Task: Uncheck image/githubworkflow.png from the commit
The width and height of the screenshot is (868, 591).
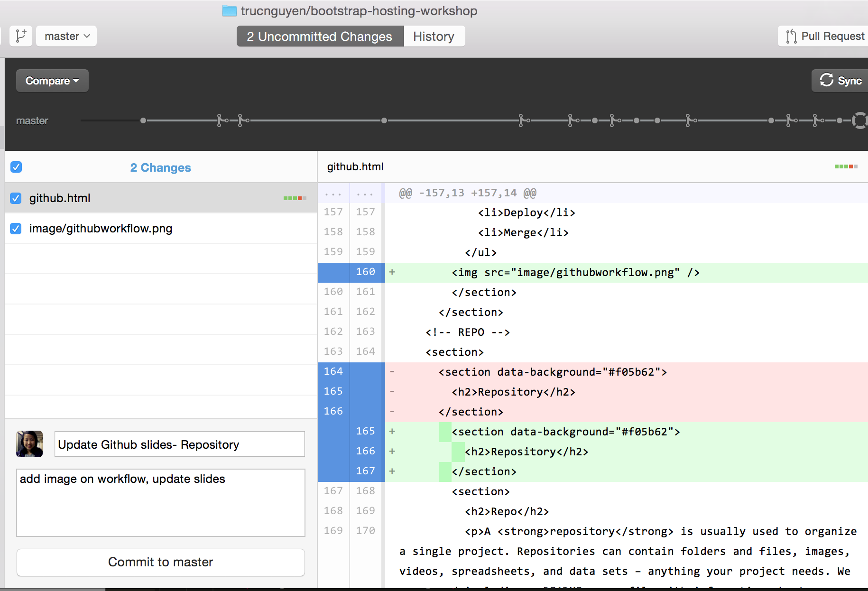Action: (16, 228)
